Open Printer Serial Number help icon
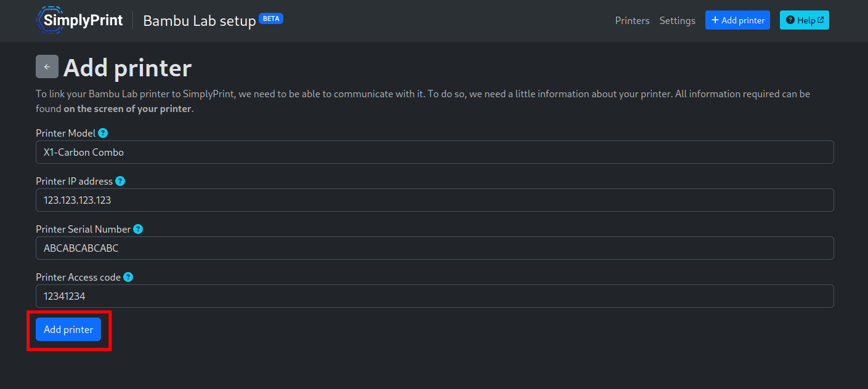The height and width of the screenshot is (389, 868). coord(138,229)
